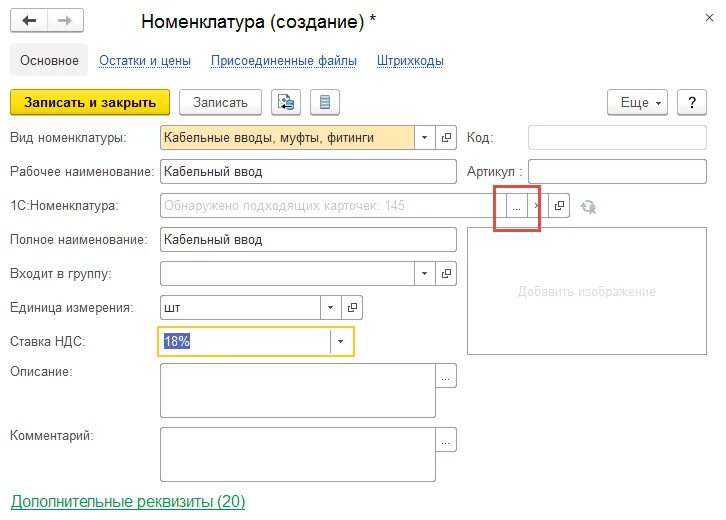The image size is (726, 520).
Task: Click the copy-from-another-item icon button
Action: coord(286,102)
